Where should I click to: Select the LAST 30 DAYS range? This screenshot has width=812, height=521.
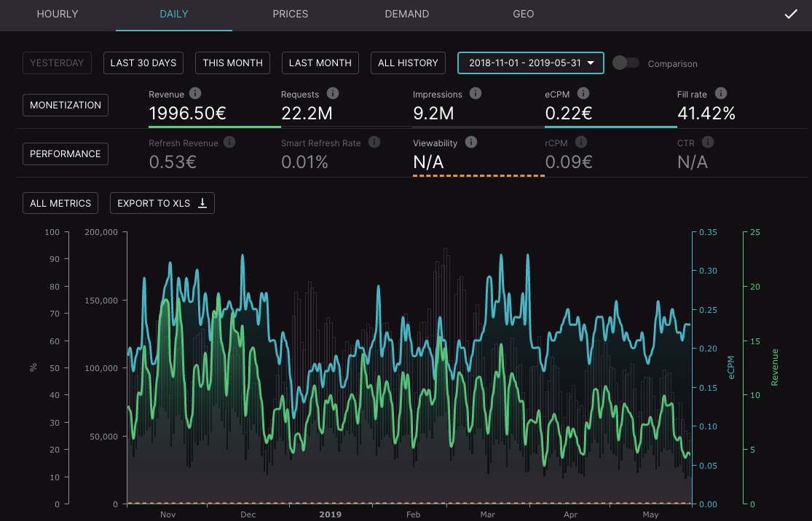143,63
